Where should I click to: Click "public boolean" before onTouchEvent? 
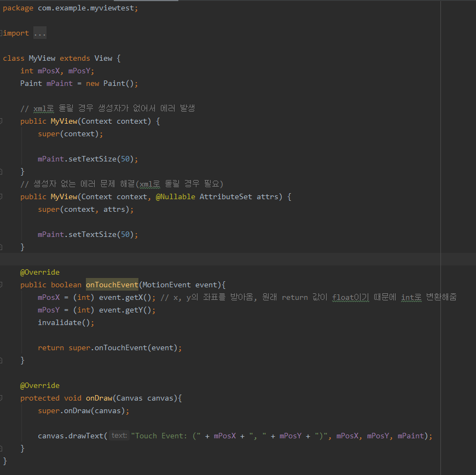(51, 285)
